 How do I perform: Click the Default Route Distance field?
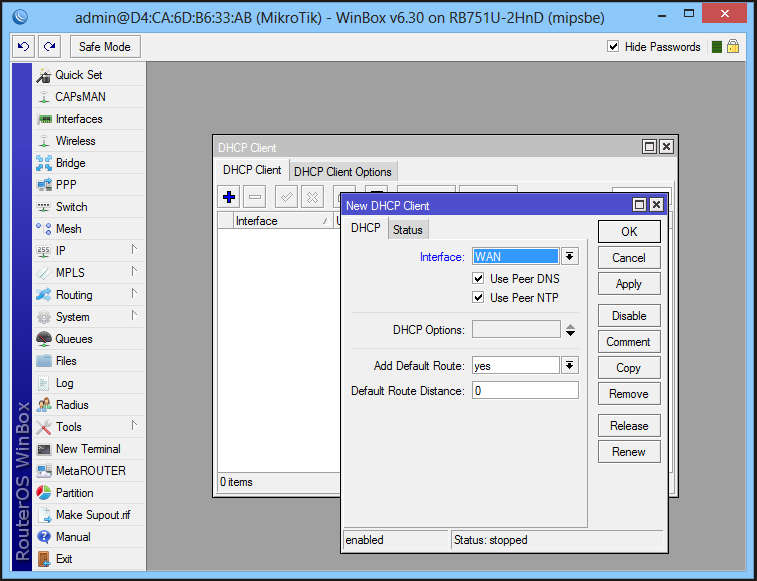pos(525,390)
